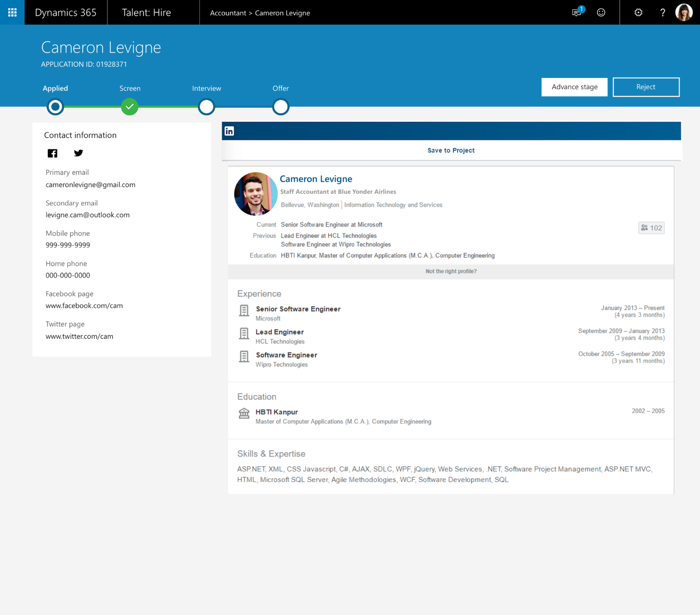This screenshot has width=700, height=615.
Task: Click the smiley feedback icon
Action: click(601, 13)
